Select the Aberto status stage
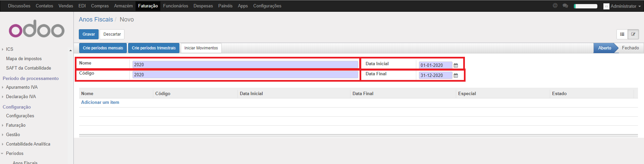 pyautogui.click(x=604, y=48)
